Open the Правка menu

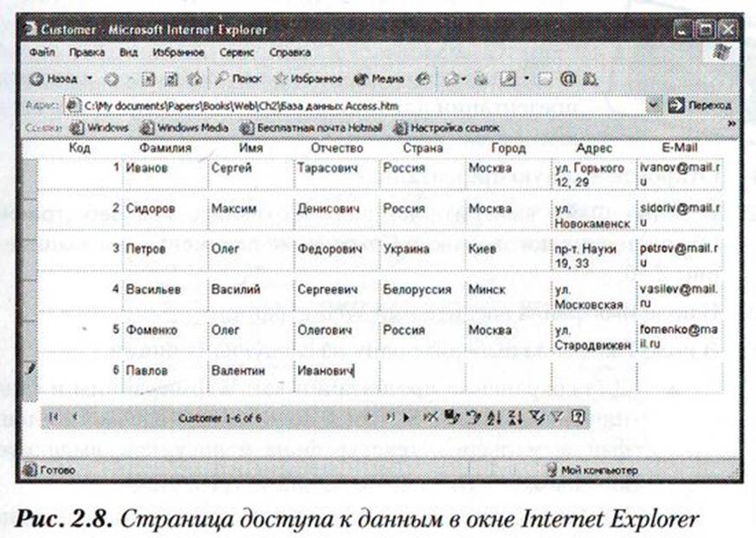pos(87,53)
